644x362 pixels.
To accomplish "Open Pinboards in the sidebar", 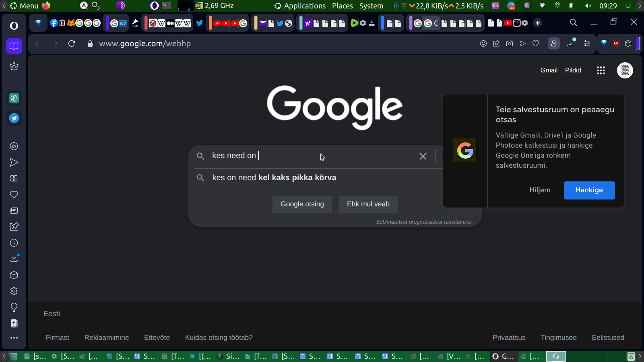I will 14,227.
